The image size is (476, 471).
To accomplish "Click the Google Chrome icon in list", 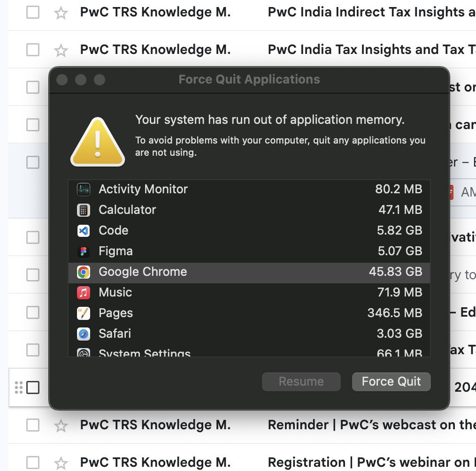I will (84, 272).
